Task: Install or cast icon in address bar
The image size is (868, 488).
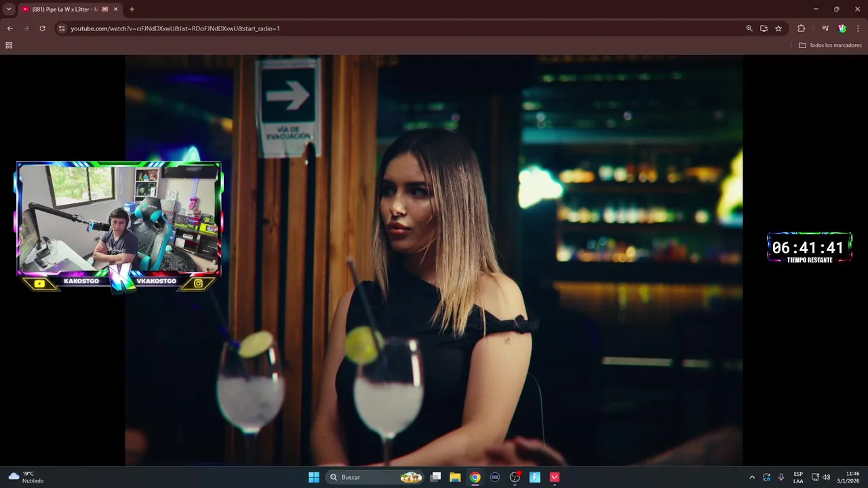Action: (x=764, y=28)
